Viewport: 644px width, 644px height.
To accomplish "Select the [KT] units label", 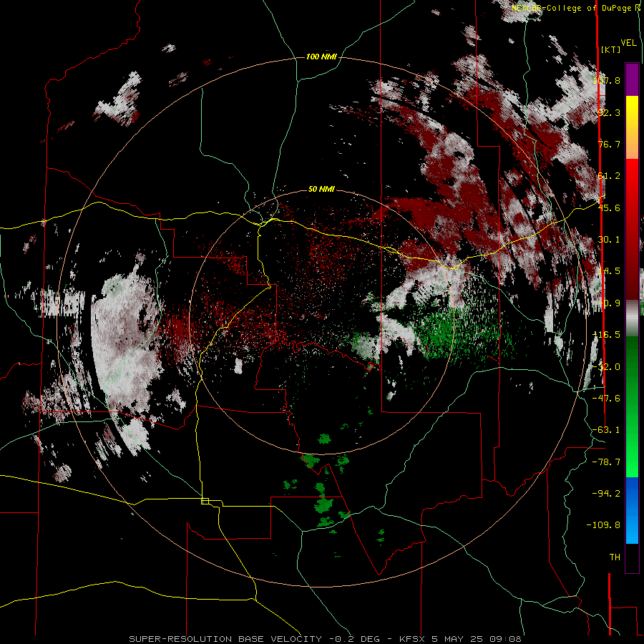I will point(610,49).
